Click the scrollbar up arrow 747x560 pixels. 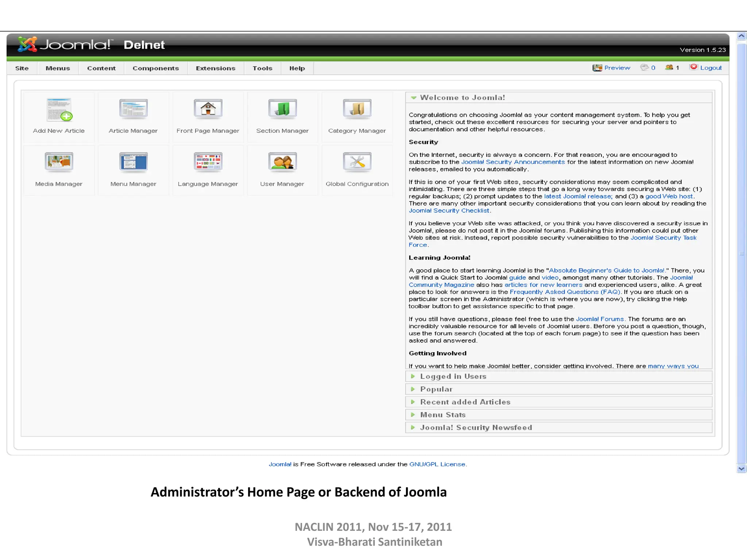tap(741, 36)
